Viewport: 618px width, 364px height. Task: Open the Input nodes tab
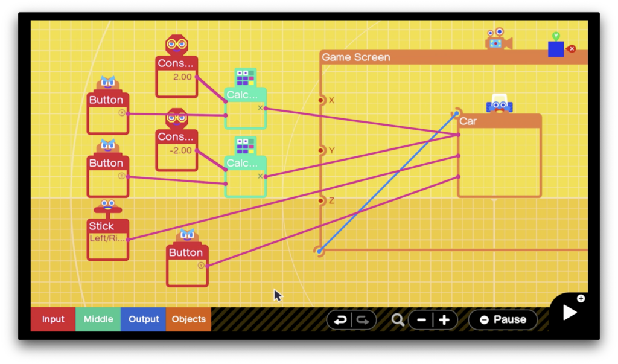pos(53,319)
